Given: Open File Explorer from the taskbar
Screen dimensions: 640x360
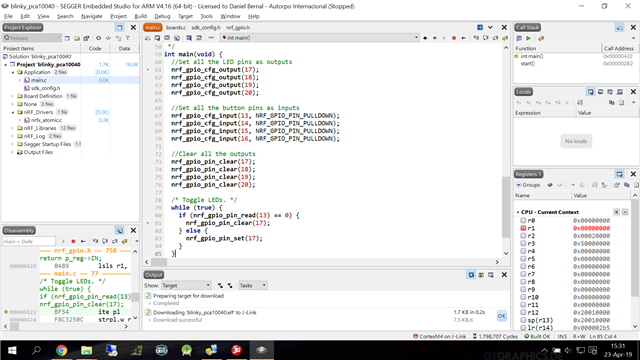Looking at the screenshot, I should 87,350.
